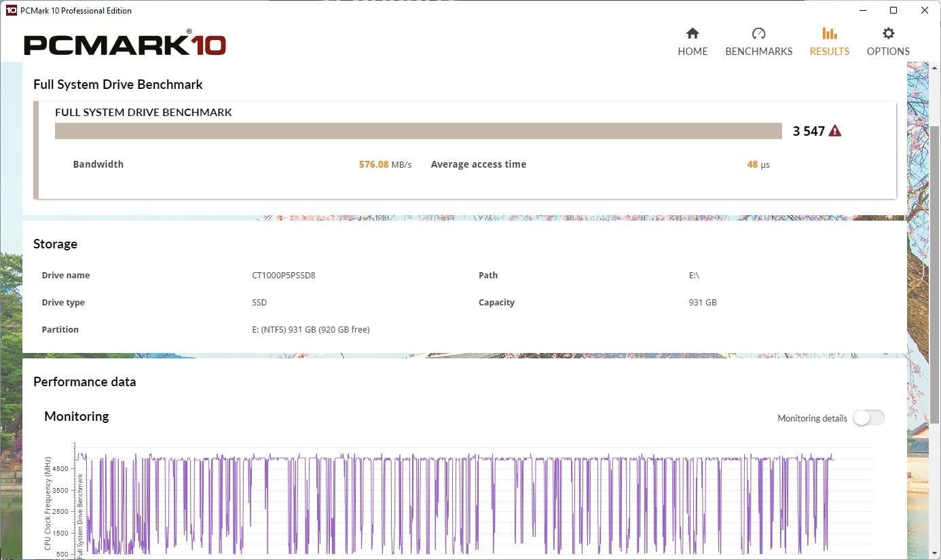Open the OPTIONS tab
941x560 pixels.
(888, 42)
